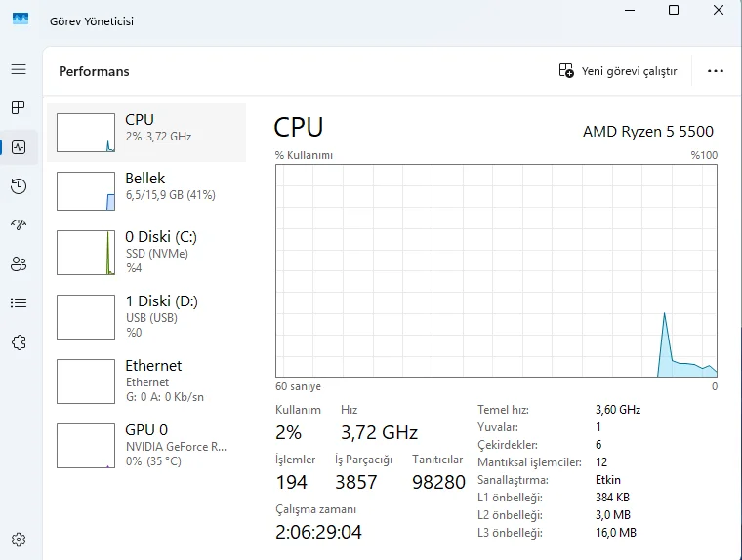742x560 pixels.
Task: Open the App history sidebar icon
Action: tap(19, 186)
